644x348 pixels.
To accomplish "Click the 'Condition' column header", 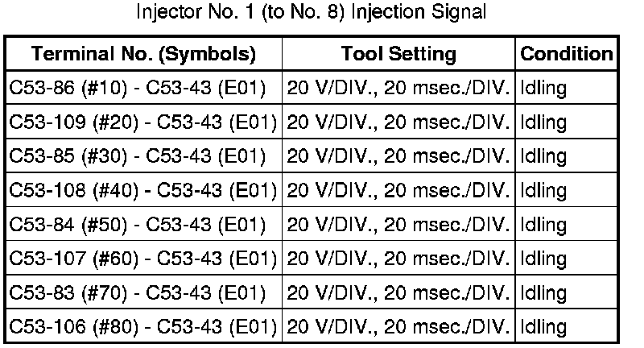I will (566, 55).
